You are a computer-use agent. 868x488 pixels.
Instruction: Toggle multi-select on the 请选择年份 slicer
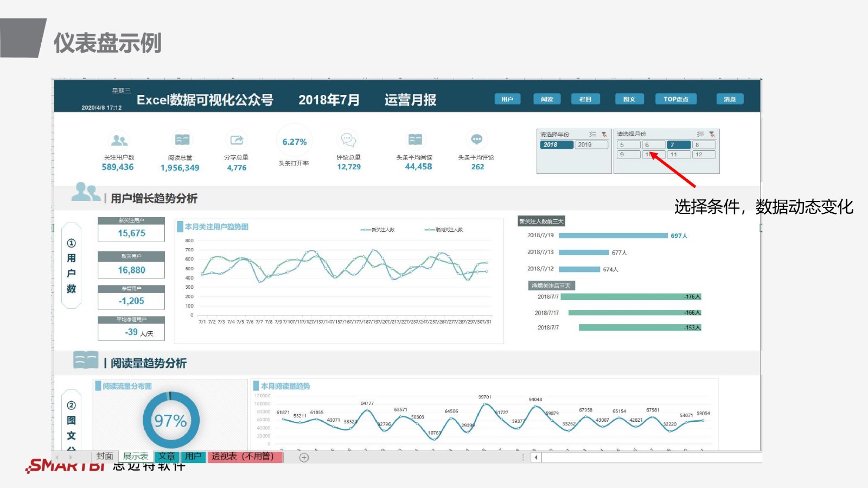(592, 134)
